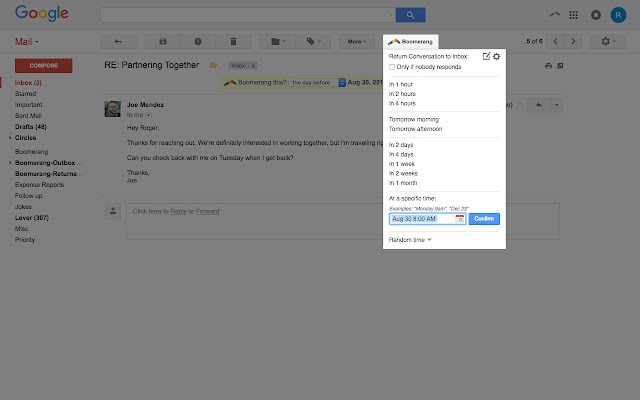
Task: Click the blue search button
Action: point(410,15)
